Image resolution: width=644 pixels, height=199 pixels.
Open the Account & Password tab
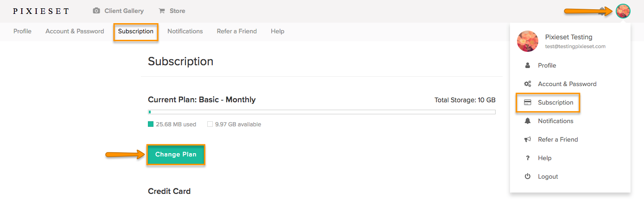tap(75, 31)
